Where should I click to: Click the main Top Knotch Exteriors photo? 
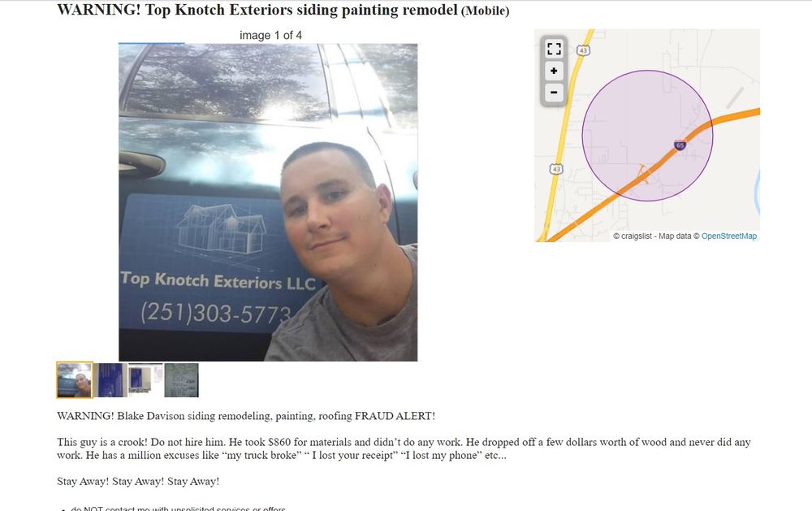(268, 202)
